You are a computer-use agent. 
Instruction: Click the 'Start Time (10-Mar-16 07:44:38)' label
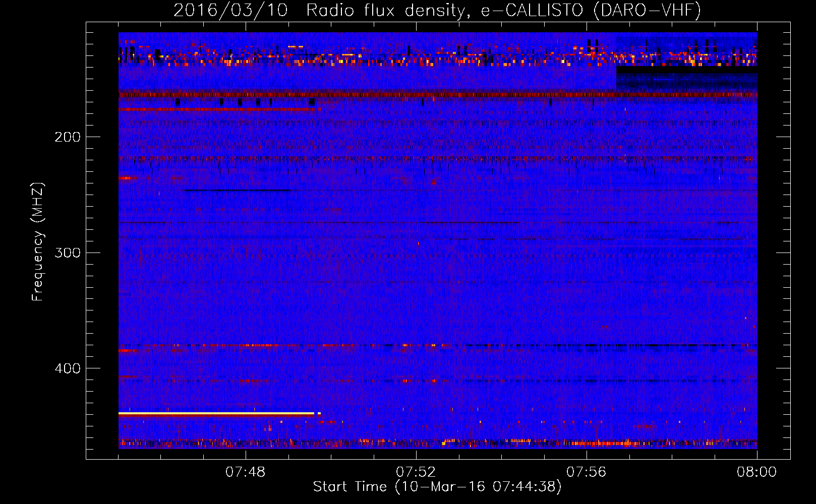click(x=437, y=487)
